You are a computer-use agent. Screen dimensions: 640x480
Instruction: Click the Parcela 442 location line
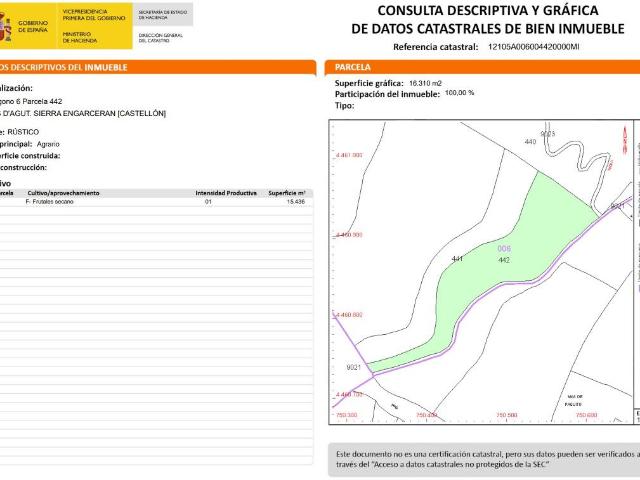click(x=31, y=101)
